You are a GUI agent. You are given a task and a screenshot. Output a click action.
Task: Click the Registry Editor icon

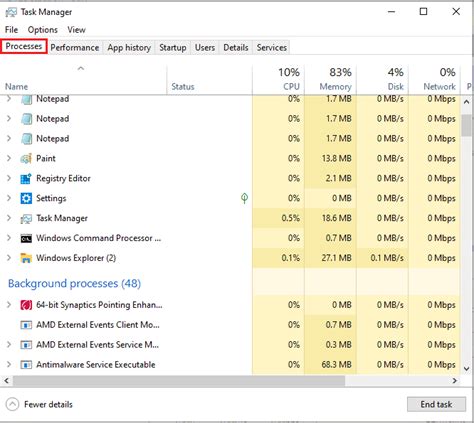pyautogui.click(x=26, y=179)
